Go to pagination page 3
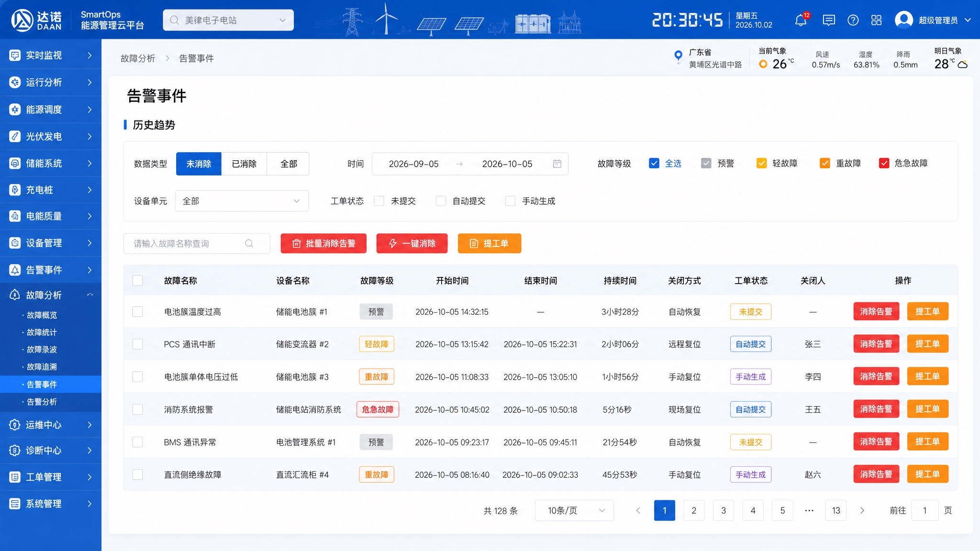The height and width of the screenshot is (551, 980). 724,510
